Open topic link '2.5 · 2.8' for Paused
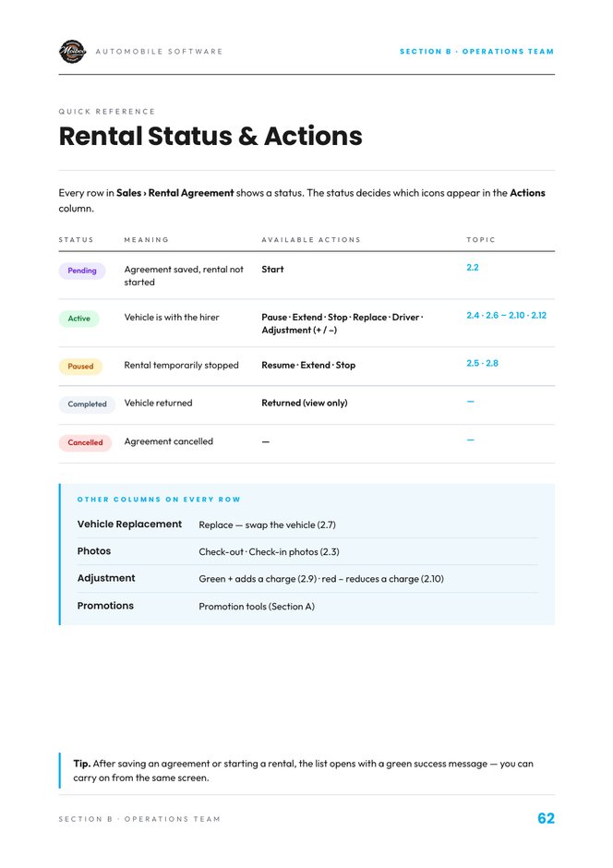Image resolution: width=613 pixels, height=868 pixels. pos(482,363)
